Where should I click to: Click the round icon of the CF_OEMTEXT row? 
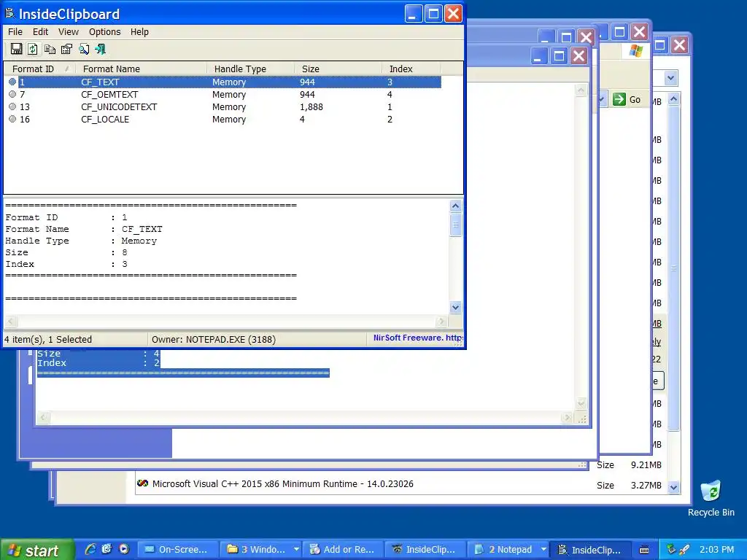(x=12, y=94)
